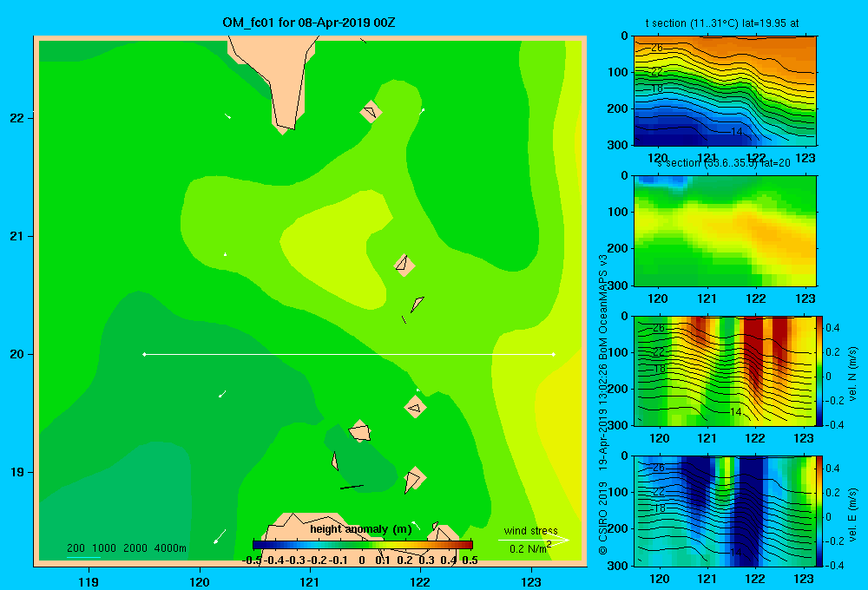Click the 'vel. E (m/s)' axis label
This screenshot has width=868, height=590.
click(852, 514)
